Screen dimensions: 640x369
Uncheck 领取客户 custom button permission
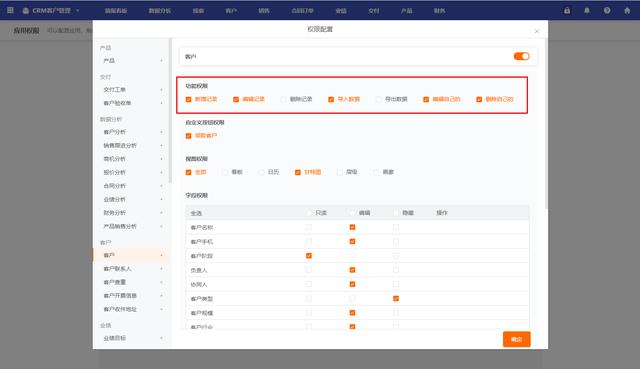pos(189,136)
